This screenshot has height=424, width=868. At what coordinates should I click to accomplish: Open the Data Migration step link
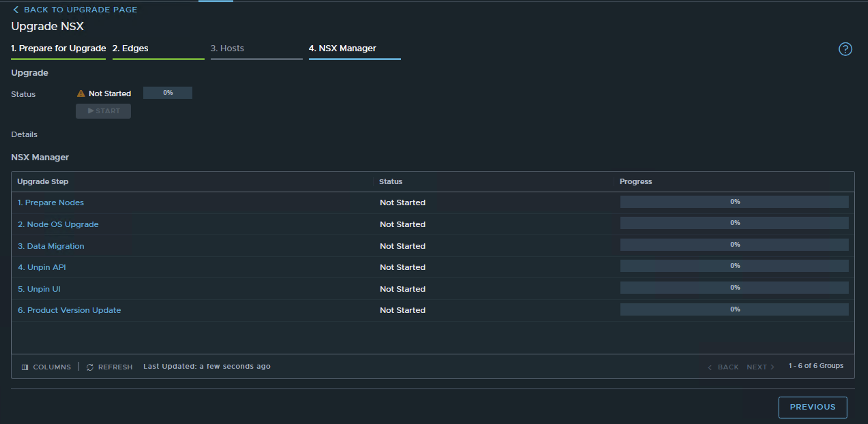pos(51,246)
